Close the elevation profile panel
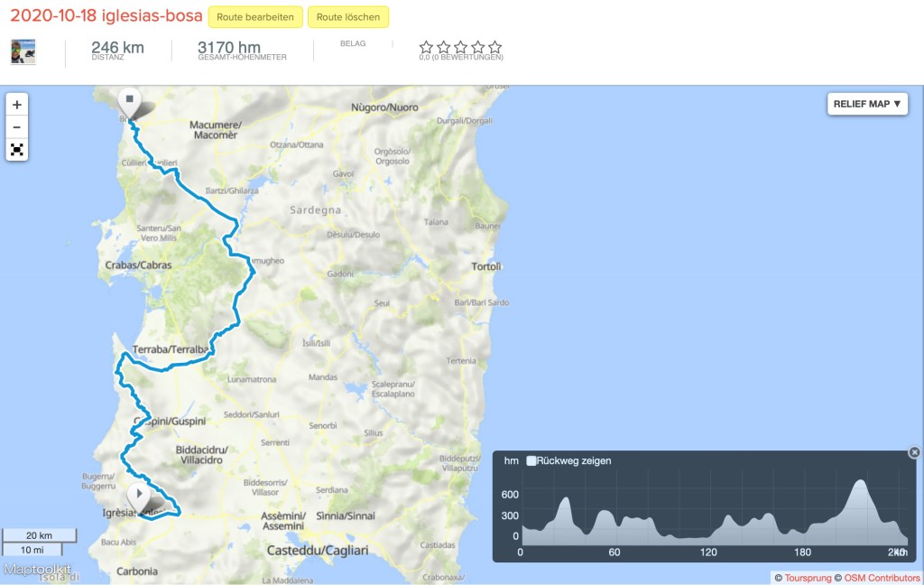Screen dimensions: 924x585 coord(914,452)
